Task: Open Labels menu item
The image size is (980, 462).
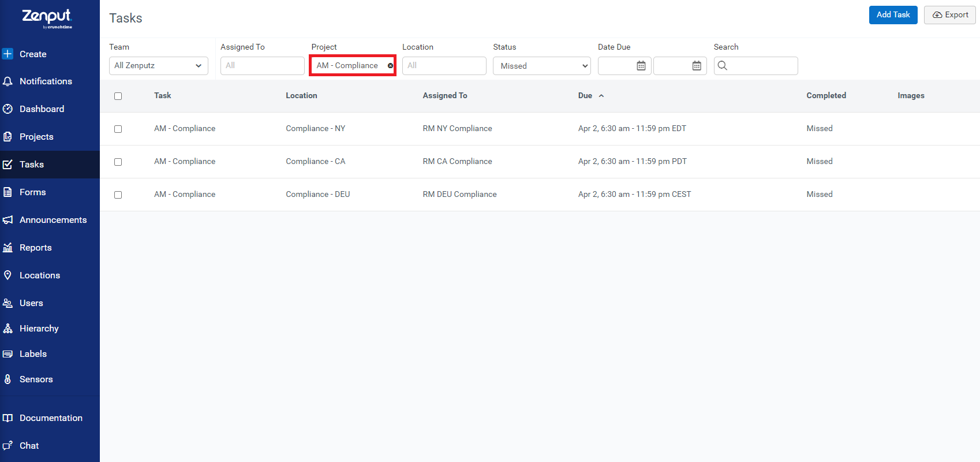Action: click(x=33, y=354)
